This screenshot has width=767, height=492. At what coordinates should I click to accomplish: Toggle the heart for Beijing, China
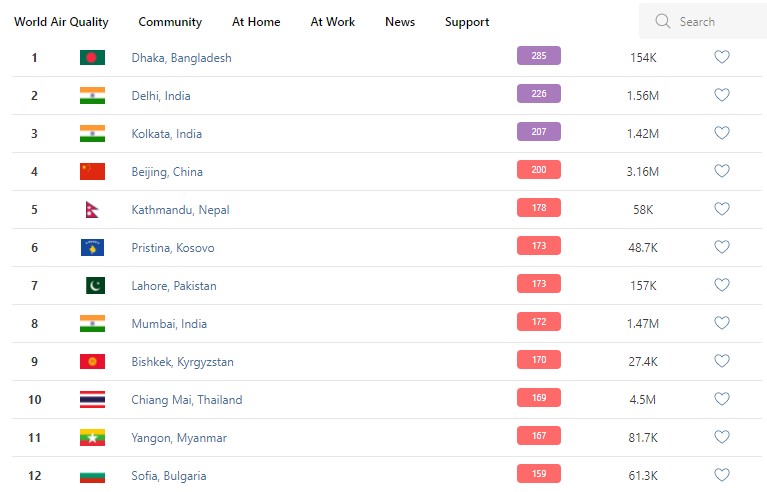pos(722,172)
